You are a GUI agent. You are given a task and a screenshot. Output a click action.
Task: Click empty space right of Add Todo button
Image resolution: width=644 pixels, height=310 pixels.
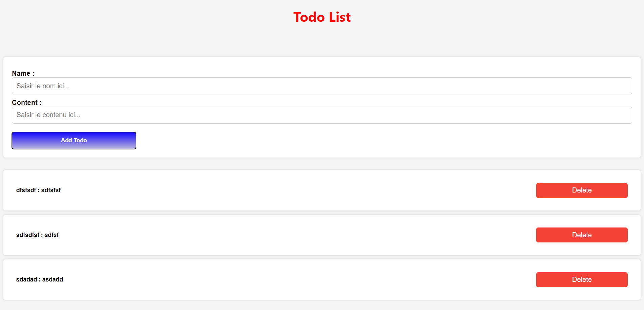tap(339, 141)
